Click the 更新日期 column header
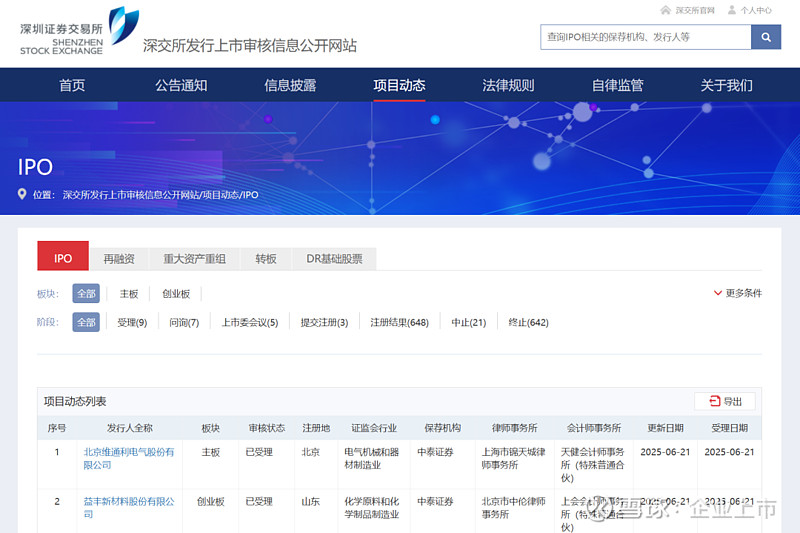Viewport: 800px width, 533px height. [x=665, y=428]
